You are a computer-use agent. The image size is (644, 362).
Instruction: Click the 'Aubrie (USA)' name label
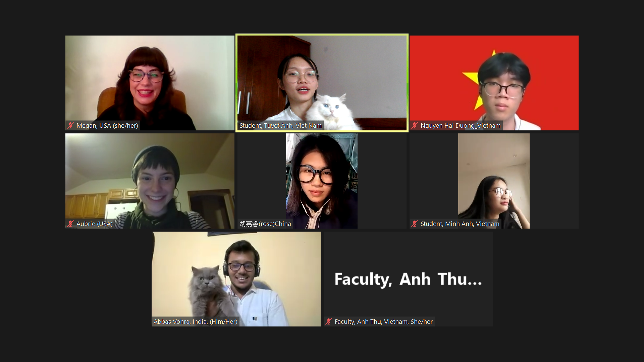tap(95, 224)
